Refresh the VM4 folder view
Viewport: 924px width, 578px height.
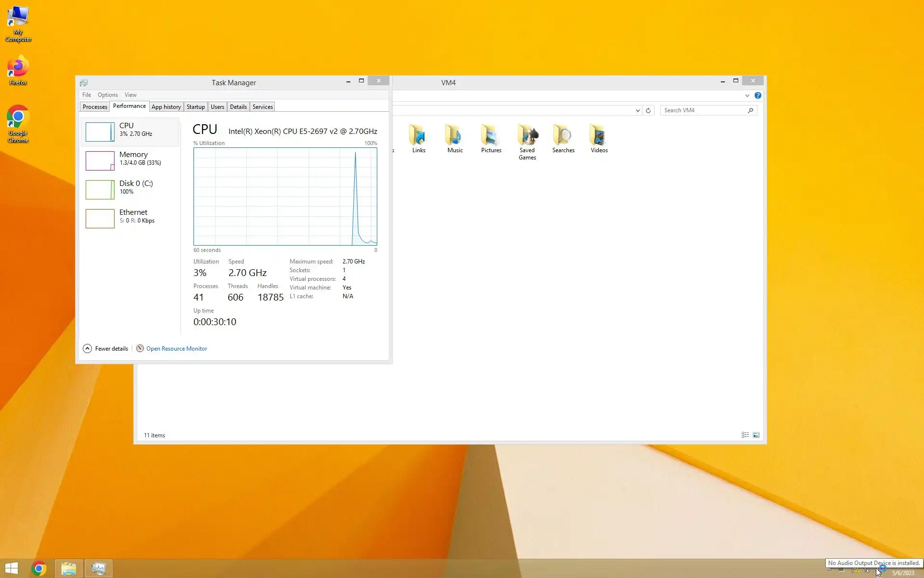point(648,110)
